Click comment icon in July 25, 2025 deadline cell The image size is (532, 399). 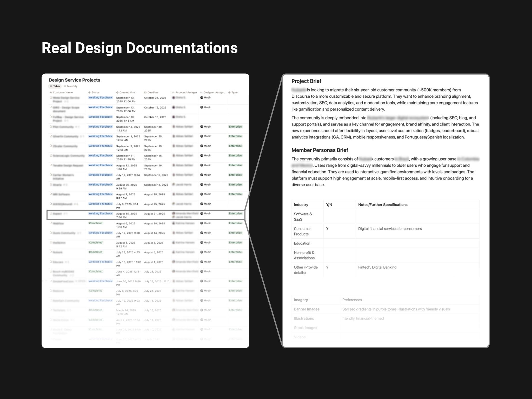[165, 281]
